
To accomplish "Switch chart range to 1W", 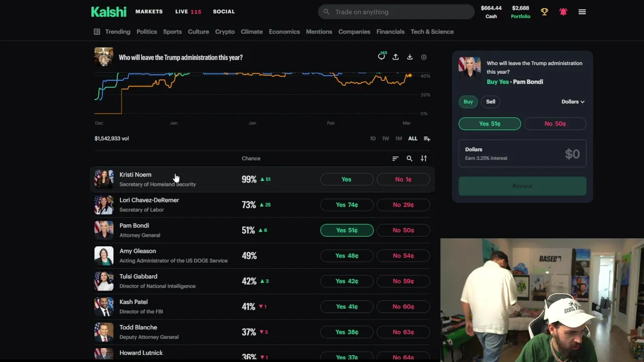I will [x=385, y=138].
